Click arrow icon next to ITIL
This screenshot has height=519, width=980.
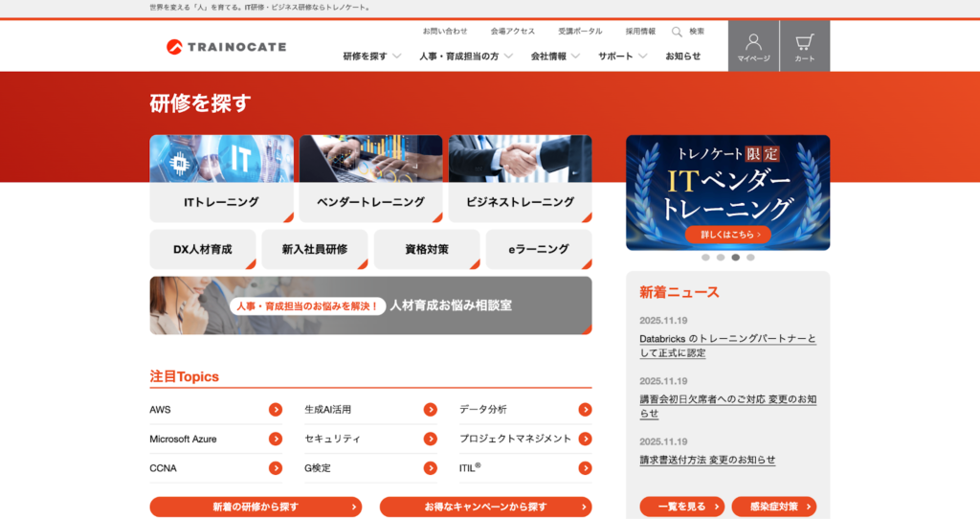point(585,468)
